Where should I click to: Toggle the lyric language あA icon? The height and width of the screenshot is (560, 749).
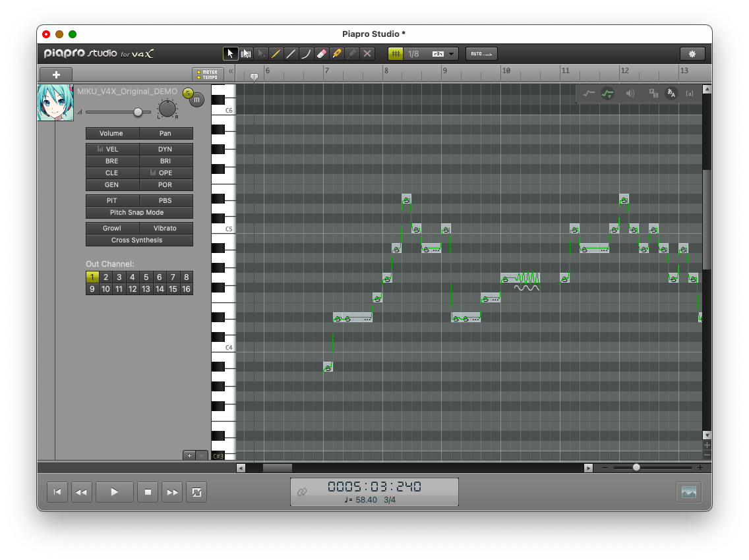click(x=671, y=94)
